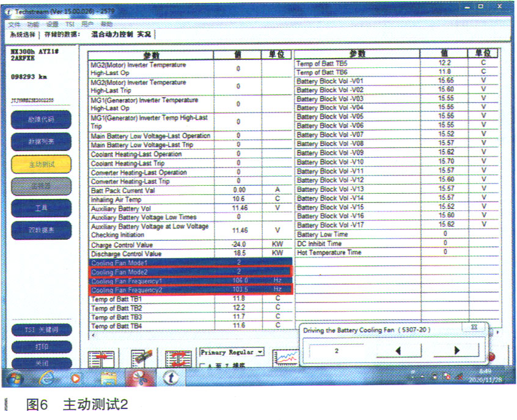The width and height of the screenshot is (517, 420).
Task: Toggle the A to Z sort checkbox
Action: pos(203,366)
